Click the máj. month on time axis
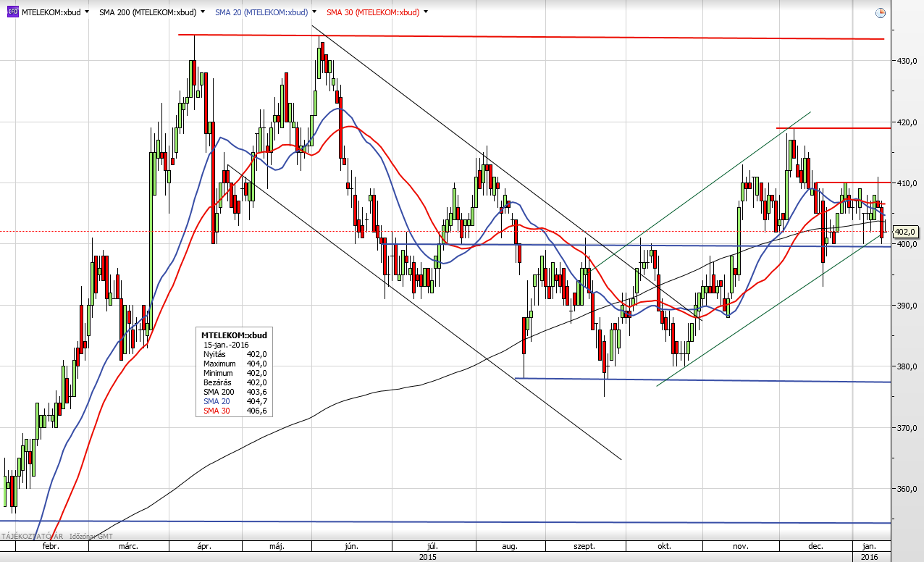Screen dimensions: 924x562 (x=275, y=547)
